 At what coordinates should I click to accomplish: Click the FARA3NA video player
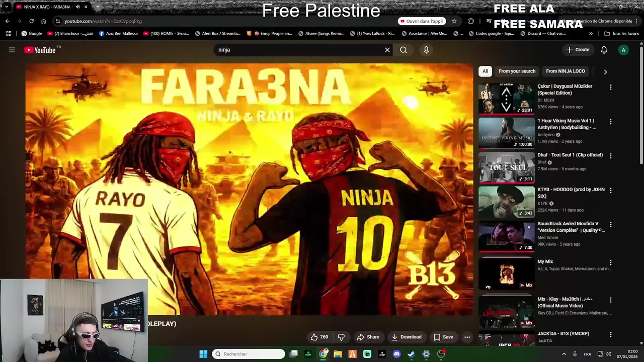click(x=249, y=189)
